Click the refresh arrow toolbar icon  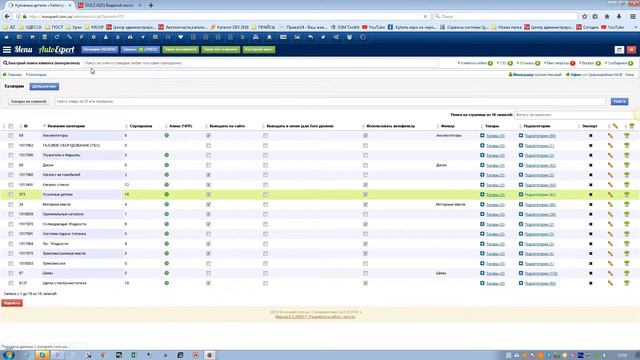57,37
